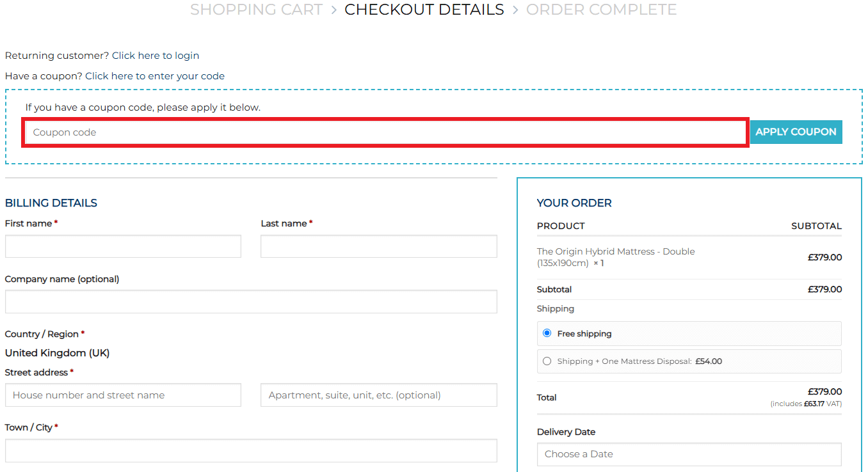
Task: Focus the Last name field
Action: coord(379,246)
